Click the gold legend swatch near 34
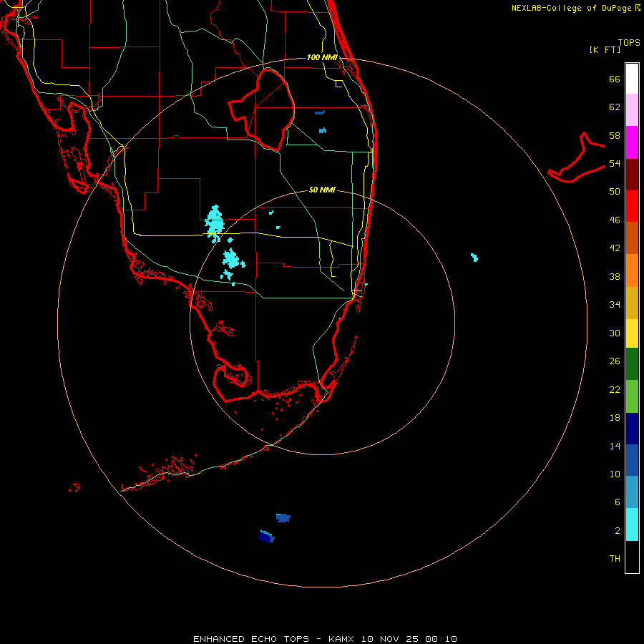 632,303
